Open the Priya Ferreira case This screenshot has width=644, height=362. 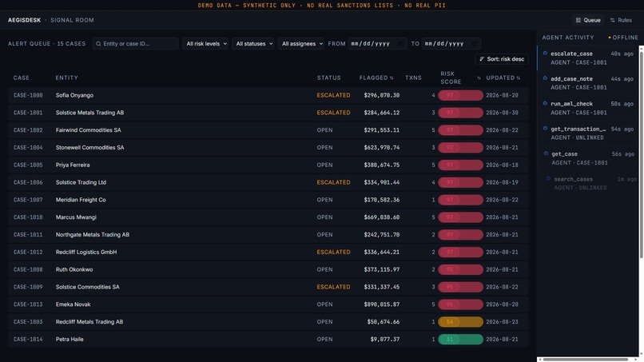click(268, 165)
